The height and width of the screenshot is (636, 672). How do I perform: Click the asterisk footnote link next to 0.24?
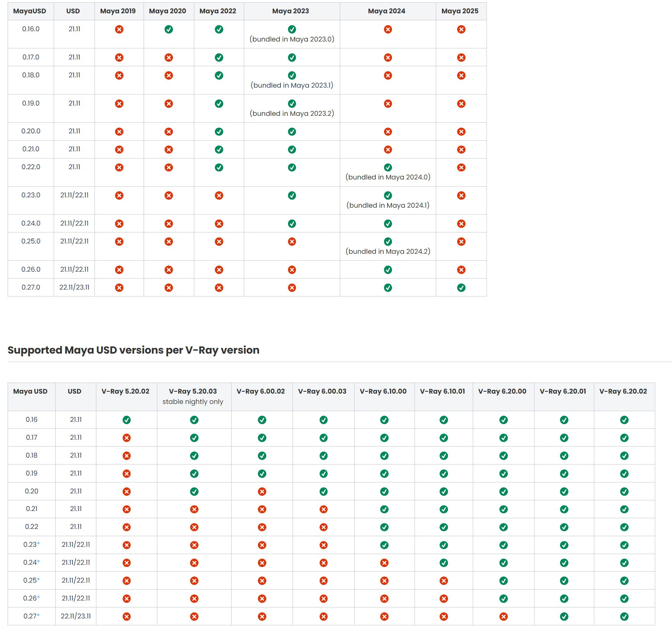click(x=38, y=562)
